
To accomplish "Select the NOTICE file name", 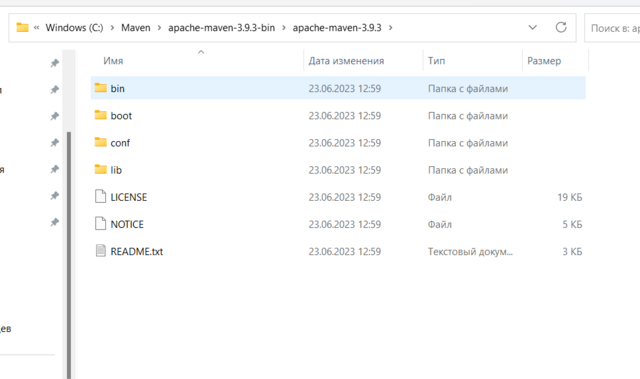I will [127, 224].
